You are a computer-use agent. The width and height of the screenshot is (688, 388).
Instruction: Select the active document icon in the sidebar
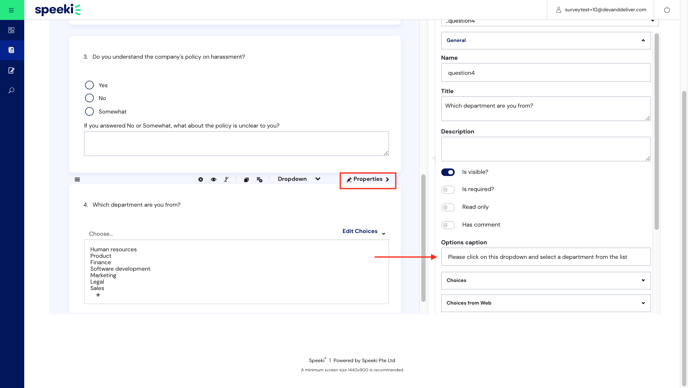11,50
